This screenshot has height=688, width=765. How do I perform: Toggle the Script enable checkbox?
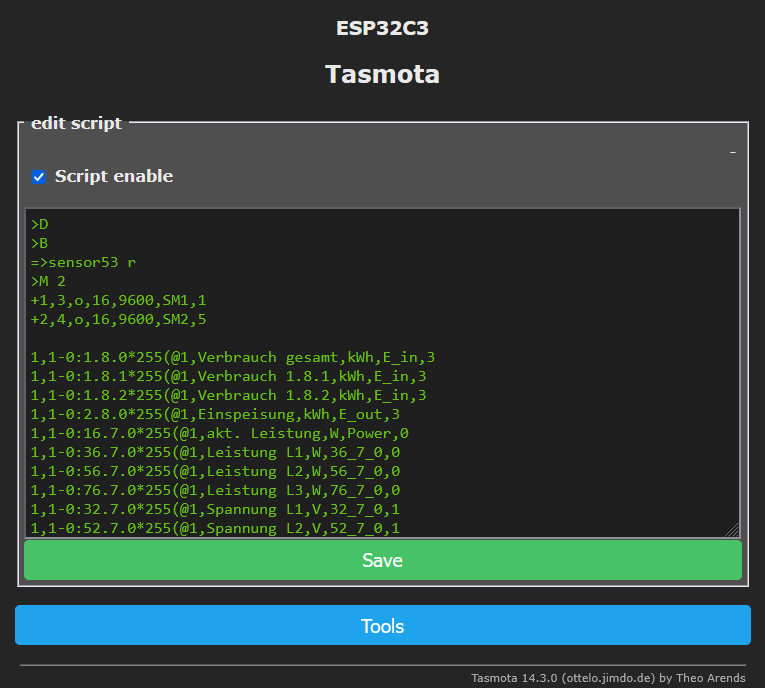coord(39,177)
